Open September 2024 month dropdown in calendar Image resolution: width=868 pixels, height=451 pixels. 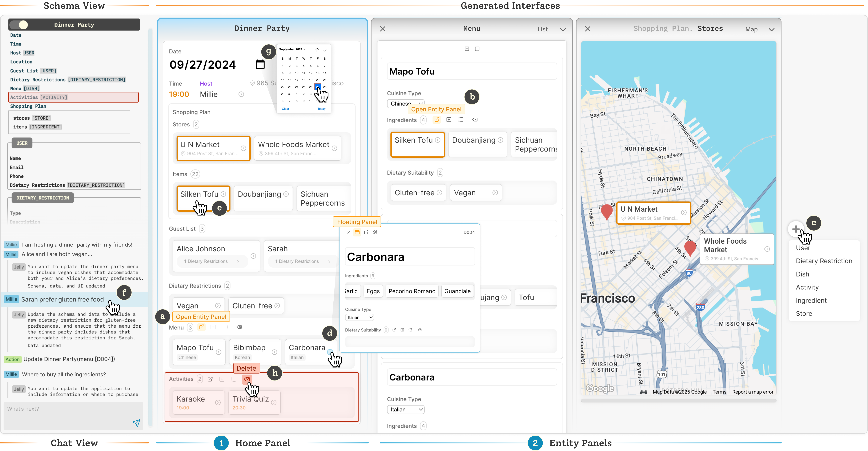292,49
